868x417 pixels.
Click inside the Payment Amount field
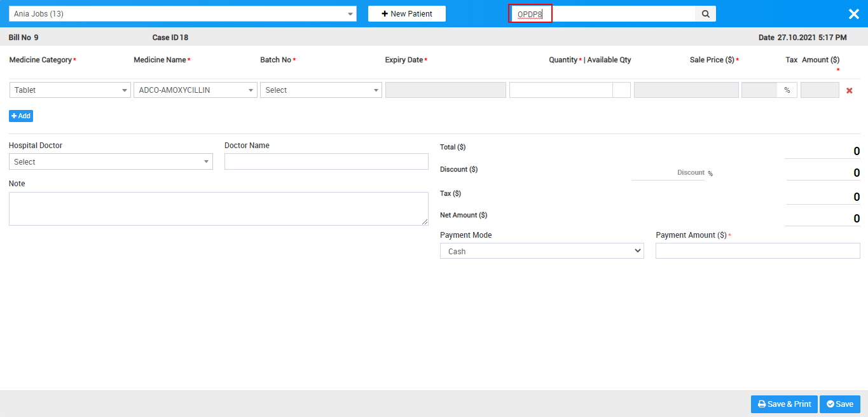click(x=757, y=250)
